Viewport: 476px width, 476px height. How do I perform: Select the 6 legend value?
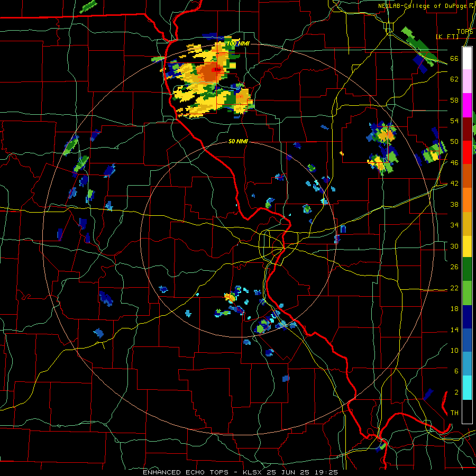click(x=456, y=371)
